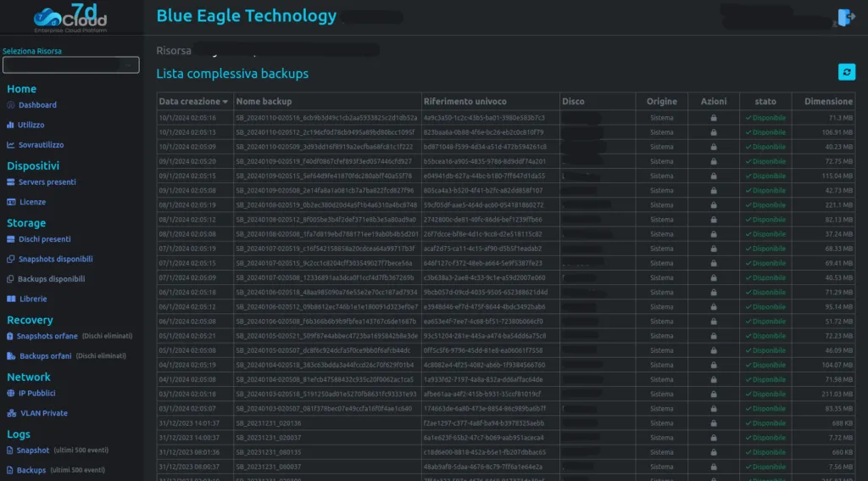Viewport: 868px width, 481px height.
Task: Click the Backups logs document icon
Action: pyautogui.click(x=10, y=470)
